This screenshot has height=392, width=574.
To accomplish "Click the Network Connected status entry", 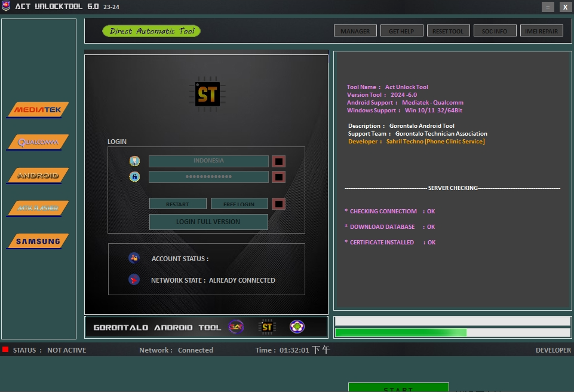I will (x=176, y=350).
